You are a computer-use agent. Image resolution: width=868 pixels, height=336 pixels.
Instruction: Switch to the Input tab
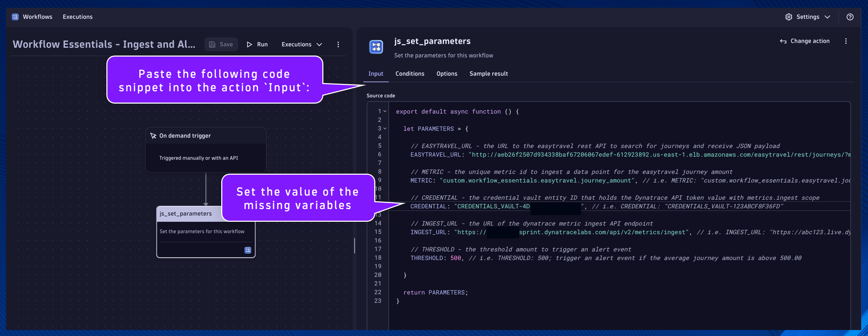(x=376, y=74)
